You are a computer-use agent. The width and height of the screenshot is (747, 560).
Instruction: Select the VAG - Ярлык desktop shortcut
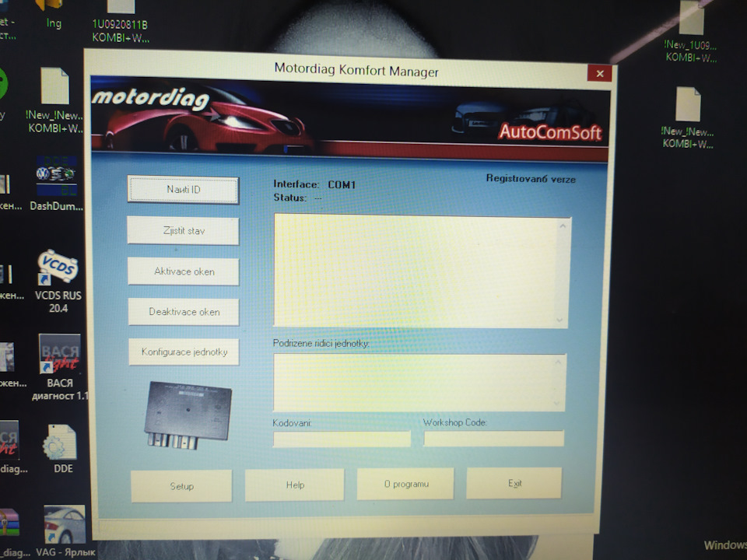[x=65, y=531]
